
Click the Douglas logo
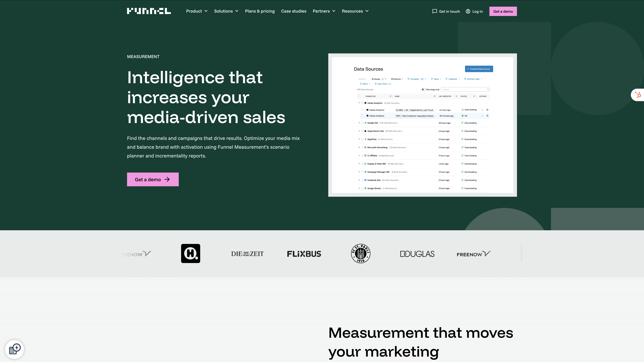(417, 254)
